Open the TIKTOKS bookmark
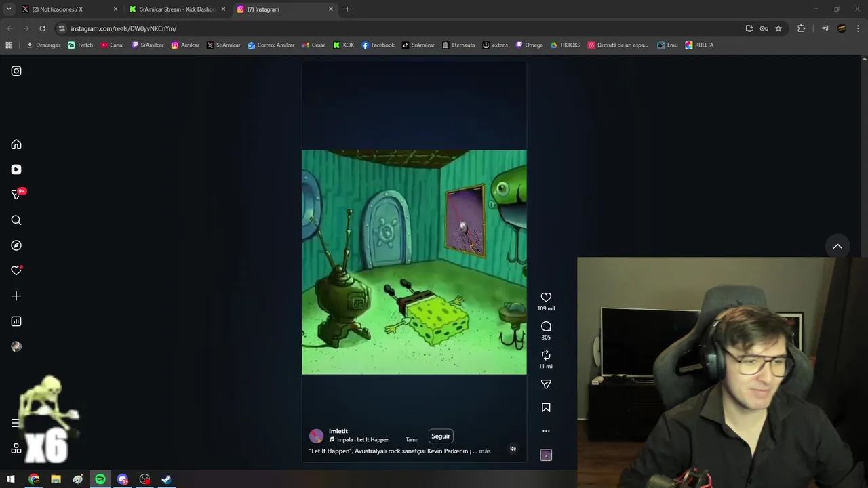This screenshot has width=868, height=488. click(x=566, y=45)
